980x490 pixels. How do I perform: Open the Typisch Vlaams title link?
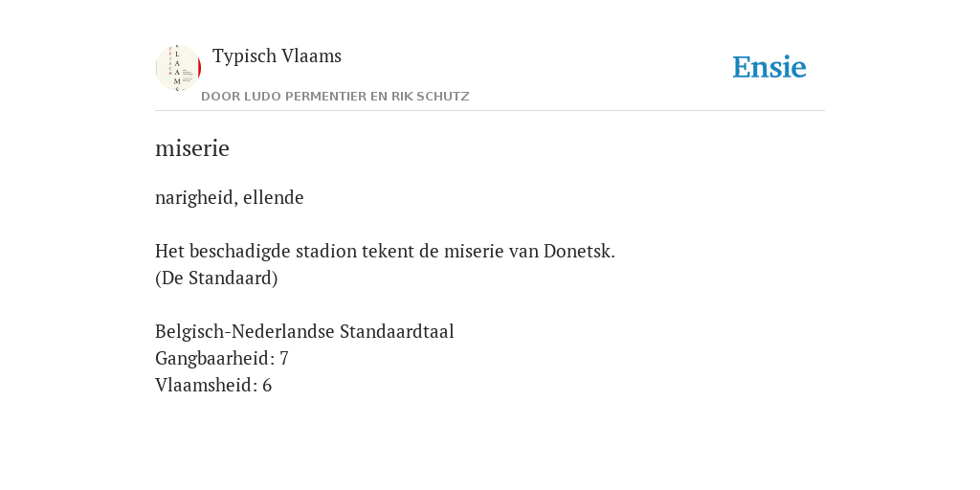click(277, 56)
